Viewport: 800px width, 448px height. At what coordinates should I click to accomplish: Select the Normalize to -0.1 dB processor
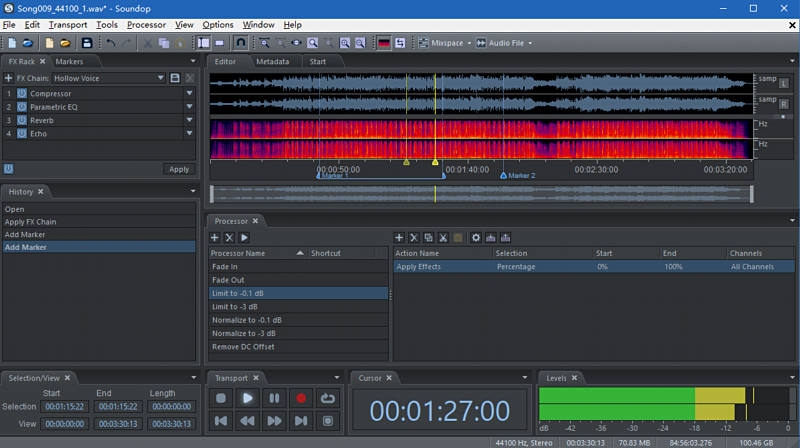pos(298,320)
